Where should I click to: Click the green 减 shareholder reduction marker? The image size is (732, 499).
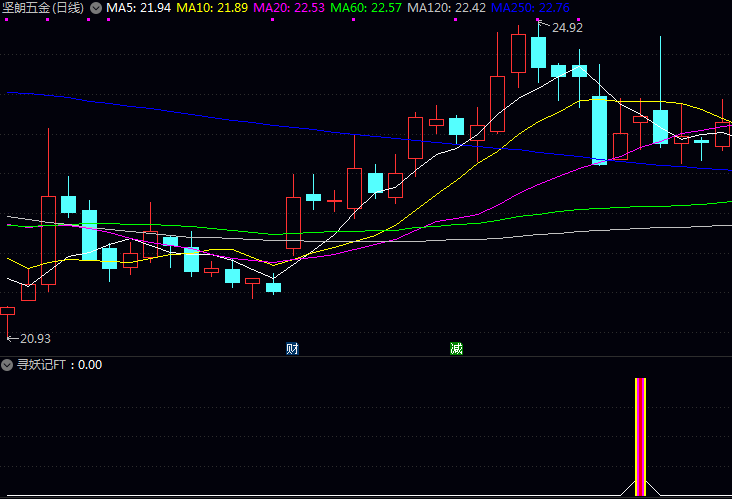coord(456,348)
